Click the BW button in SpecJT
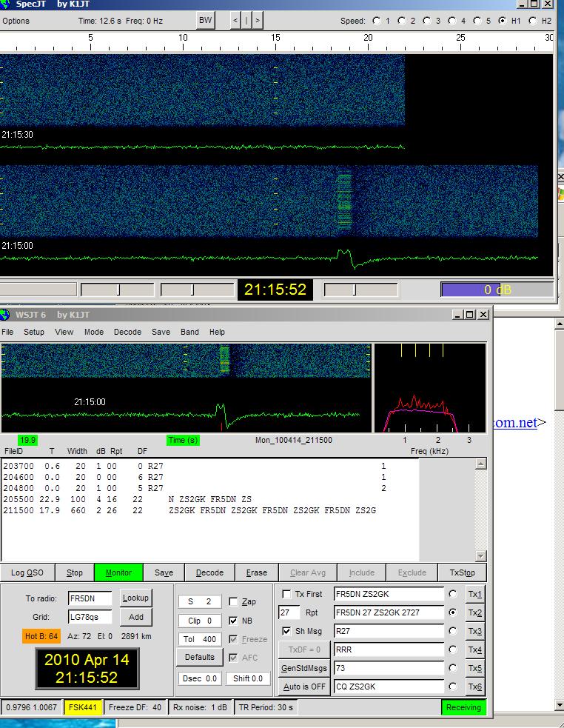This screenshot has width=564, height=728. coord(205,21)
